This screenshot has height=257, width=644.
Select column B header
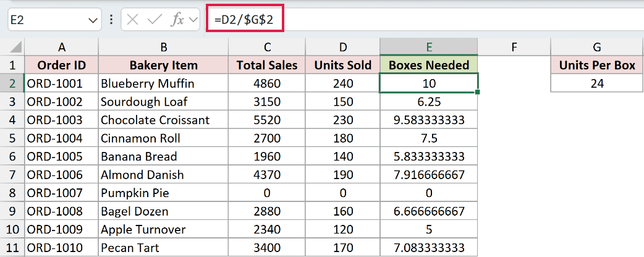[x=163, y=47]
